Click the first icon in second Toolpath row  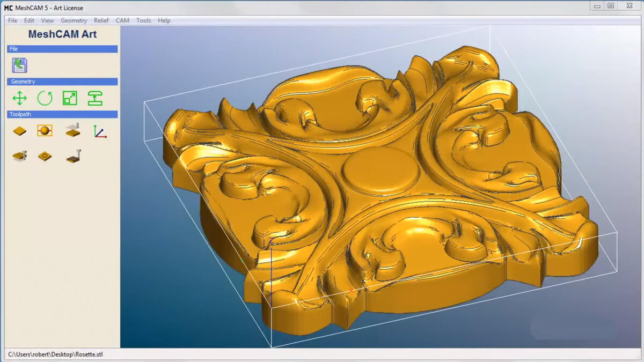[19, 156]
